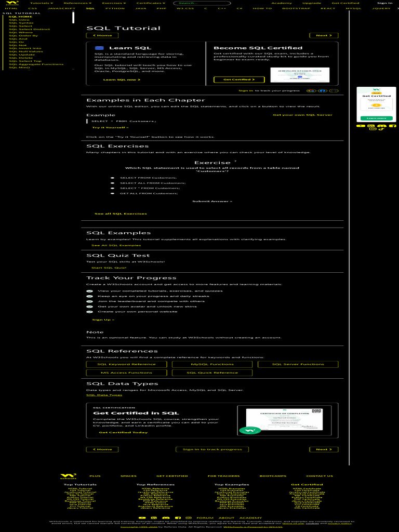
Task: Click Sign in to track progress button
Action: [x=212, y=449]
